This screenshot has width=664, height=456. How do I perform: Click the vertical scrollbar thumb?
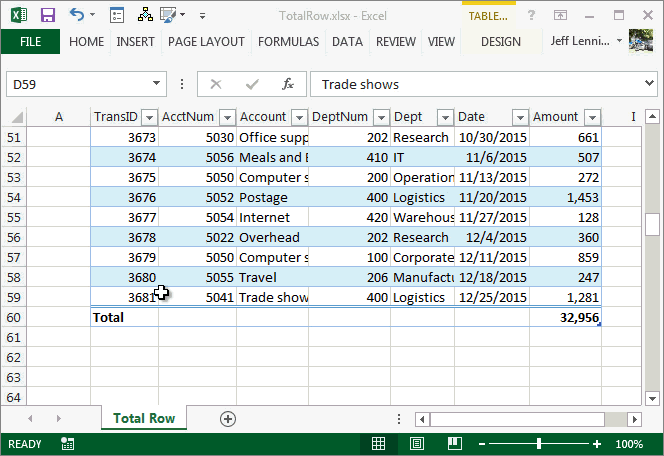[x=653, y=224]
